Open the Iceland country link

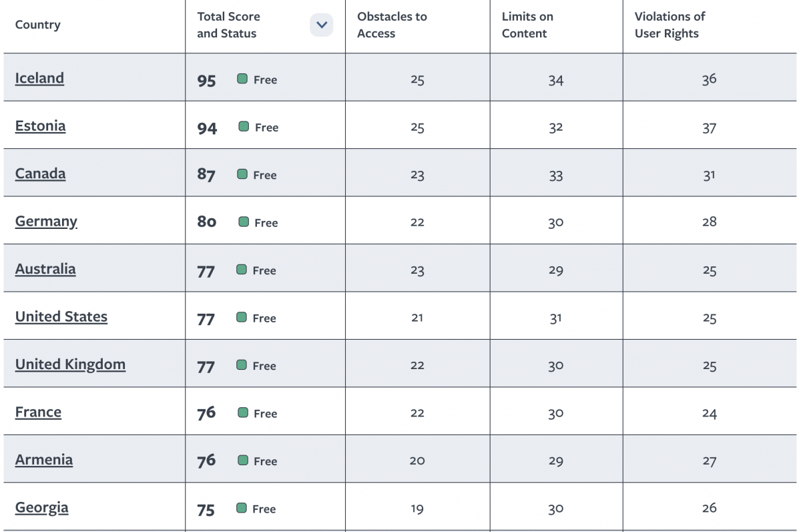pos(39,78)
